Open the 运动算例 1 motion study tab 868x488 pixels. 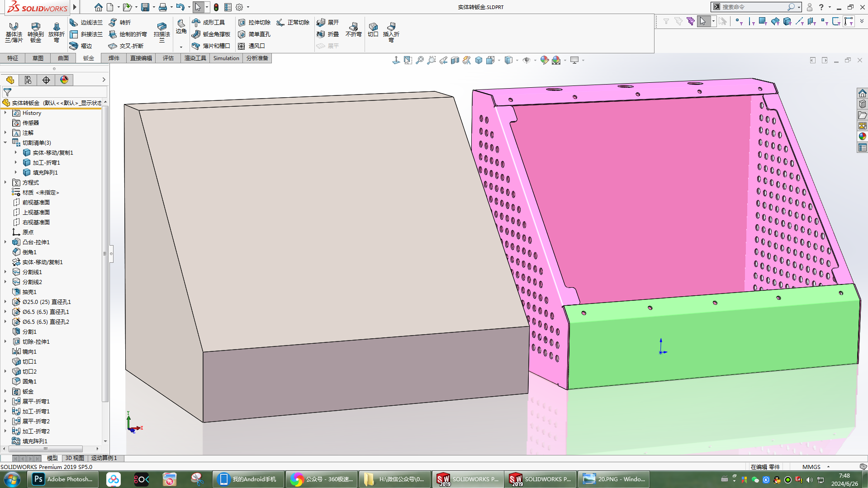tap(104, 458)
